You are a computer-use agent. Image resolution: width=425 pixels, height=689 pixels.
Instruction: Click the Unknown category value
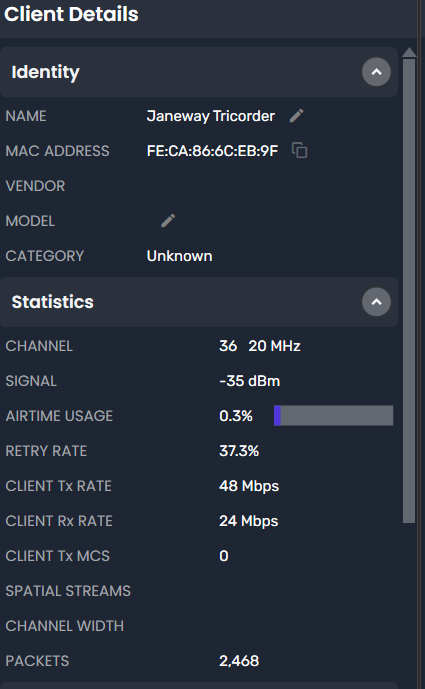point(179,256)
